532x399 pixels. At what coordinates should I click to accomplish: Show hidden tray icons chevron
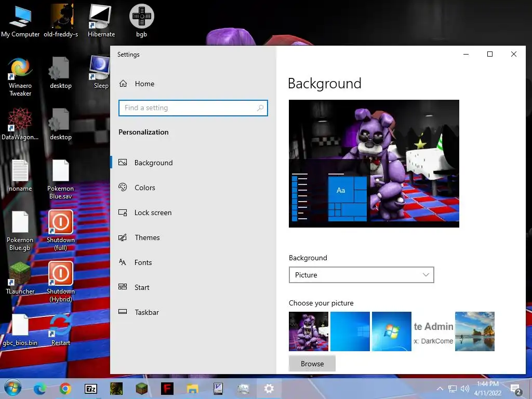440,389
